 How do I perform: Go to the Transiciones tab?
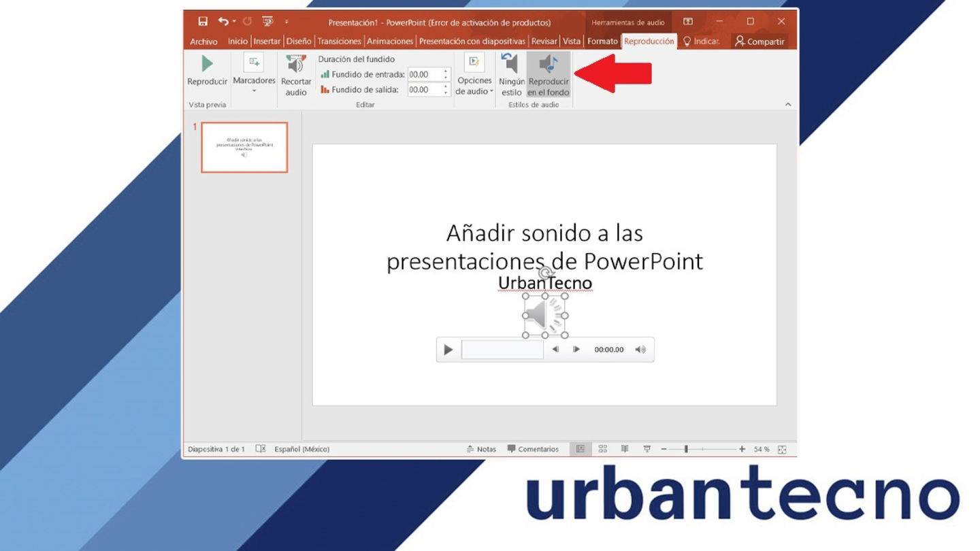[x=340, y=41]
